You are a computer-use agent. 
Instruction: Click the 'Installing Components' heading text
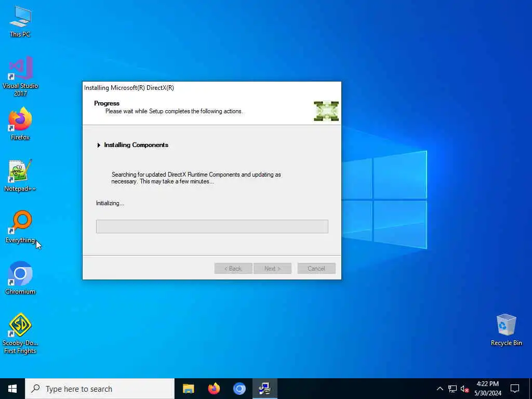(x=136, y=145)
